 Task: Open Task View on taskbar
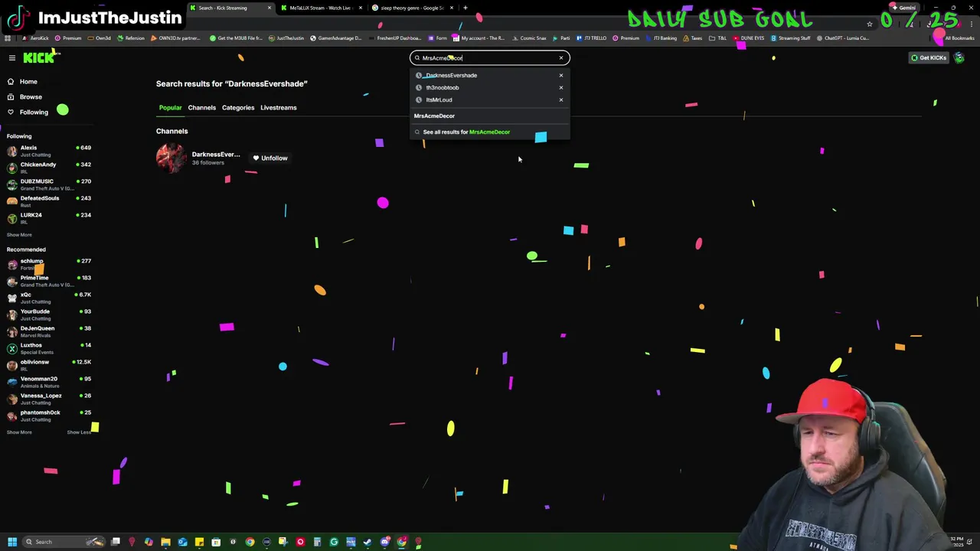(116, 542)
